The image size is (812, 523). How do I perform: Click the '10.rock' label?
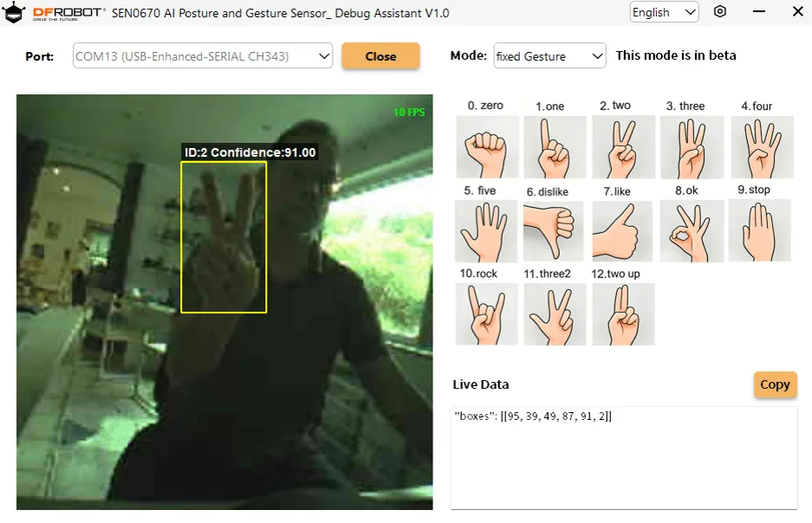coord(478,274)
